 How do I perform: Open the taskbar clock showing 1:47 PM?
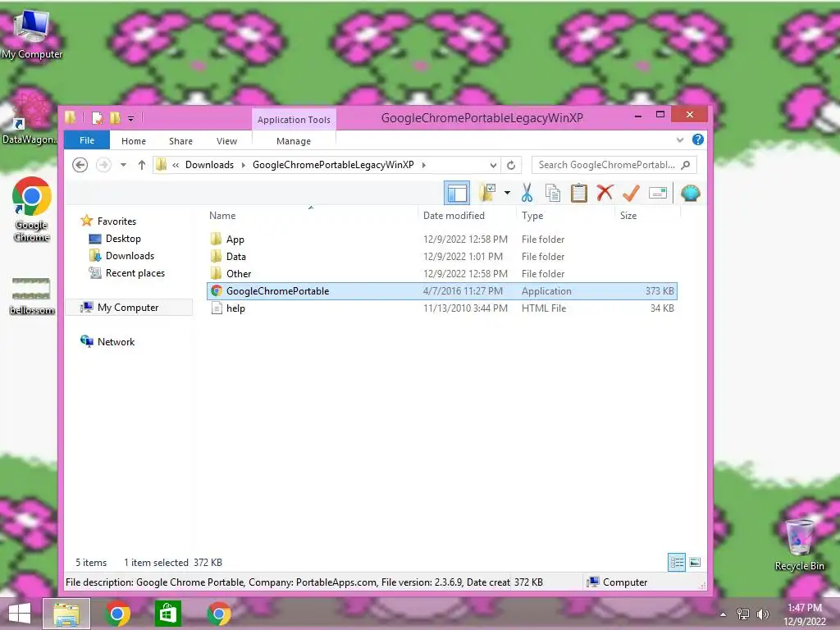[805, 614]
